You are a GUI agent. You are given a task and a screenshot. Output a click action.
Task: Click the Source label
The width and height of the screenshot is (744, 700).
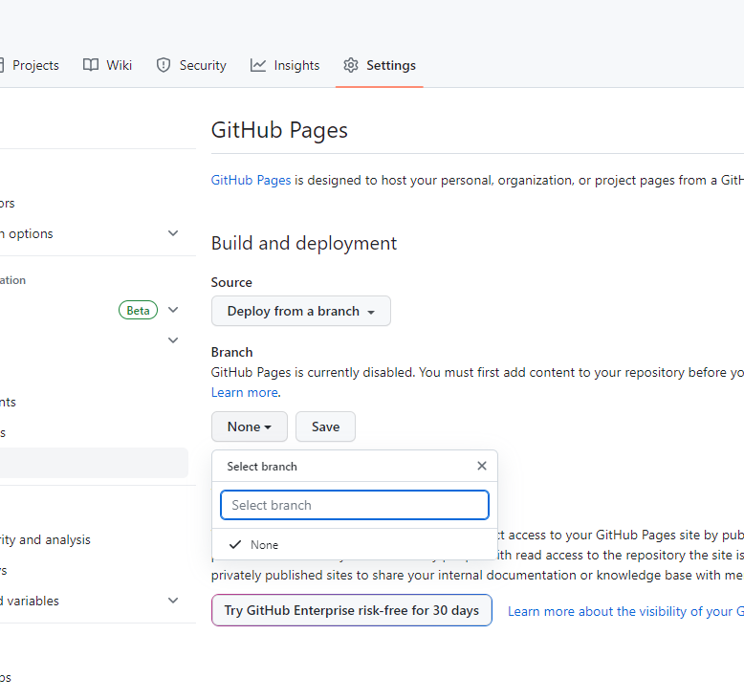pyautogui.click(x=231, y=282)
